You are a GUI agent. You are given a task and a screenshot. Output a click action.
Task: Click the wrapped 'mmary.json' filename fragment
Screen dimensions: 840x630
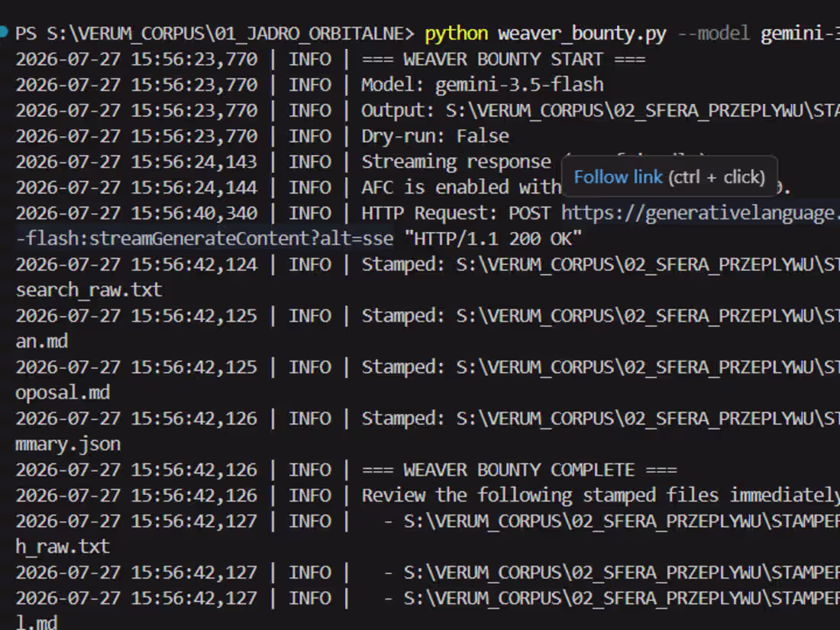(68, 444)
